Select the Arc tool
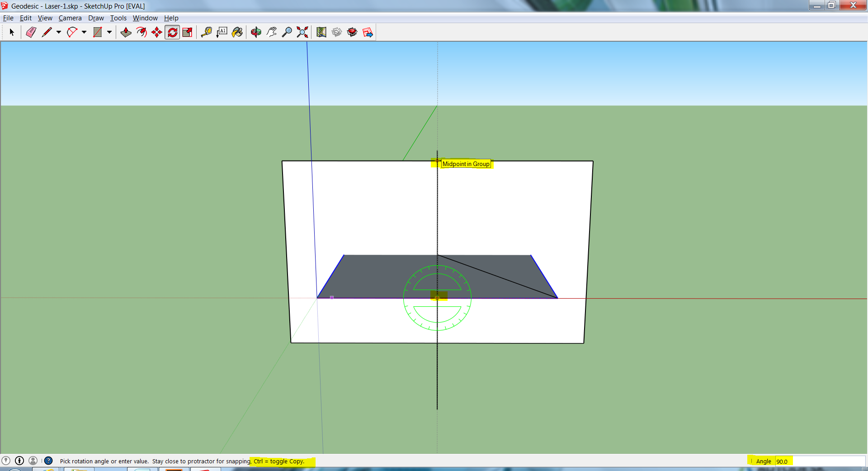 point(72,32)
